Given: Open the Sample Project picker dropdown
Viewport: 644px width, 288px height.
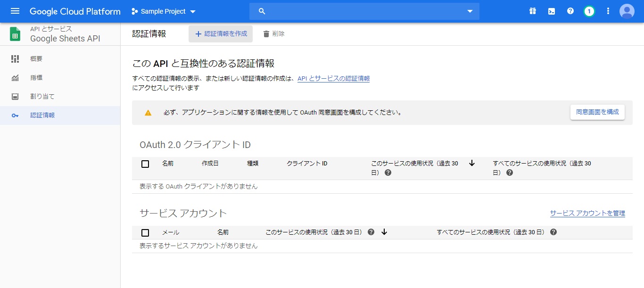Looking at the screenshot, I should [x=163, y=11].
